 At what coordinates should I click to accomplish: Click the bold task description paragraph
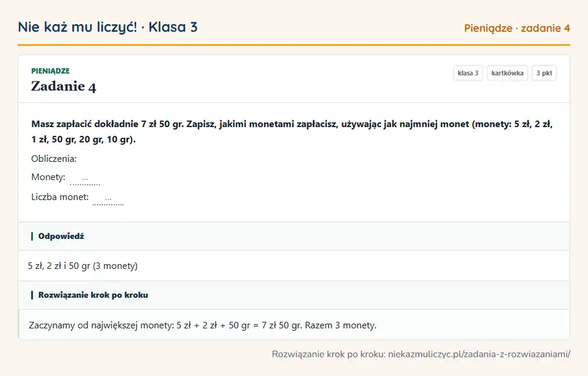[x=292, y=132]
